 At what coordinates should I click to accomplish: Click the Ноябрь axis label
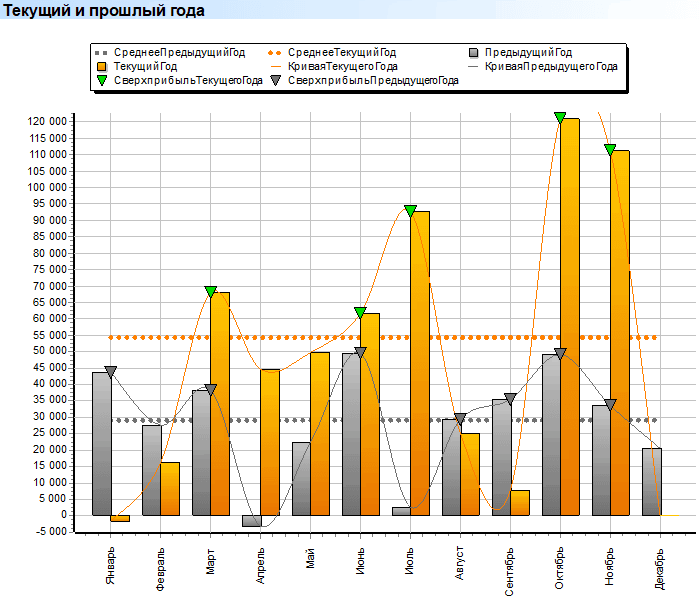click(x=610, y=566)
